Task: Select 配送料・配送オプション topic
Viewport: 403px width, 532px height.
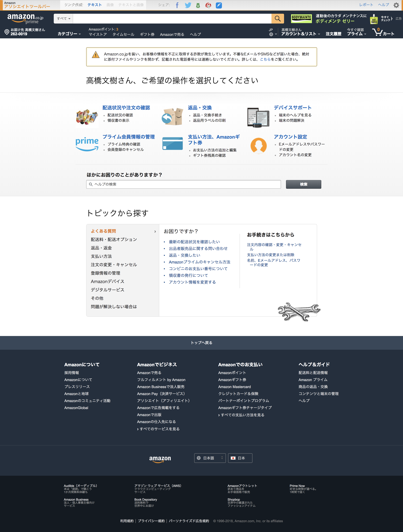Action: [114, 239]
